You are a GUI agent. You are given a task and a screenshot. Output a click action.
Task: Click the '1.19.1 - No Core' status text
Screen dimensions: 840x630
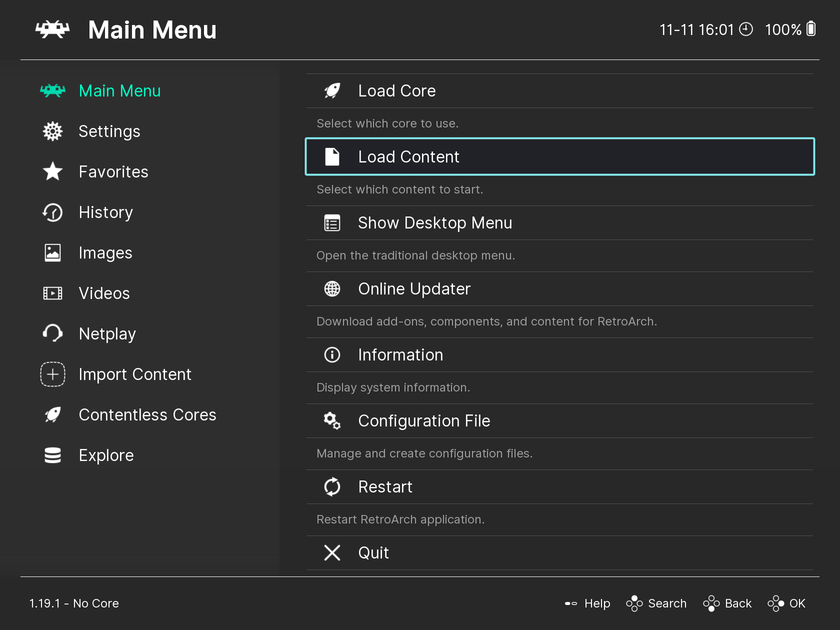(74, 603)
